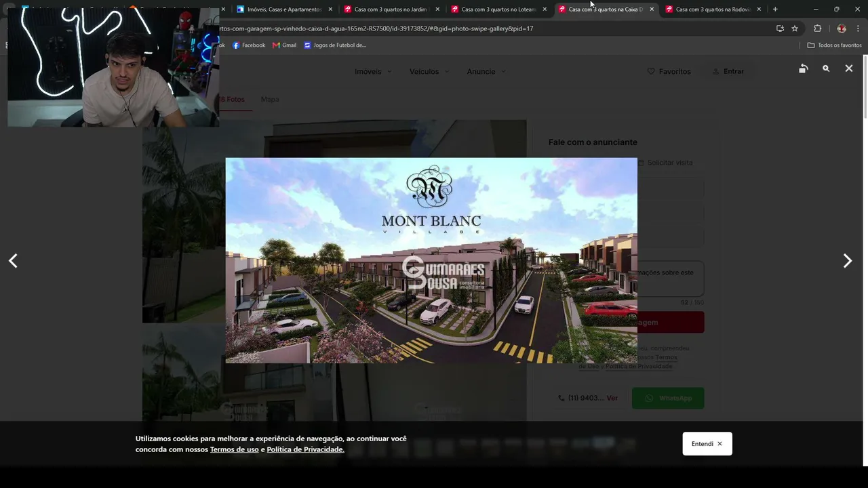This screenshot has height=488, width=868.
Task: Bookmark this page with the star icon
Action: click(x=795, y=28)
